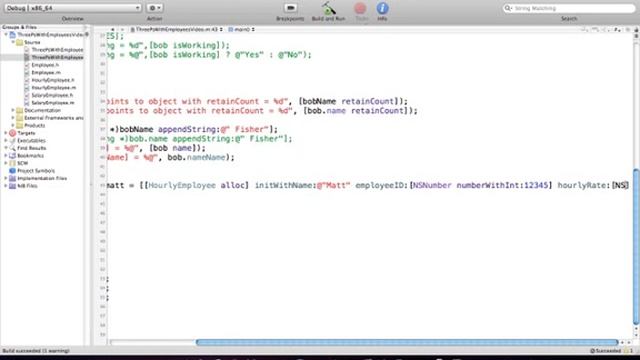Expand the Executables group
The width and height of the screenshot is (640, 360).
(x=6, y=140)
